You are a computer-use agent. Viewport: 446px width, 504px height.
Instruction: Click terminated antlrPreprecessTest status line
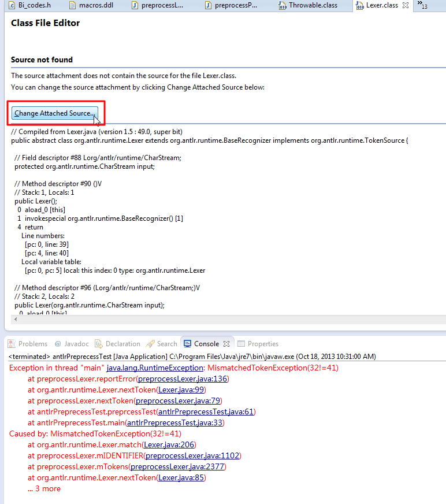pos(192,357)
